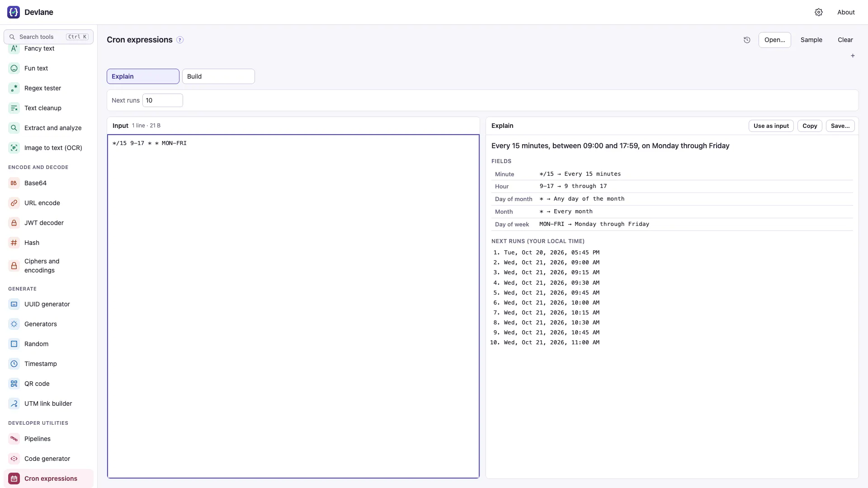This screenshot has height=488, width=868.
Task: Open the Base64 tool icon
Action: [14, 183]
